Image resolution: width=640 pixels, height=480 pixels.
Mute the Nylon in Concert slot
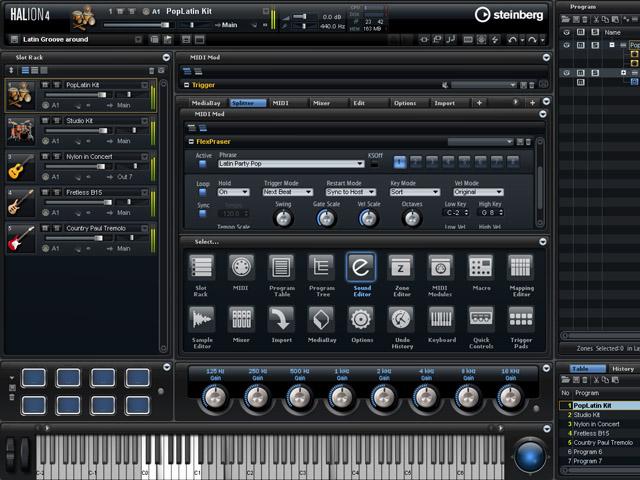pos(45,156)
